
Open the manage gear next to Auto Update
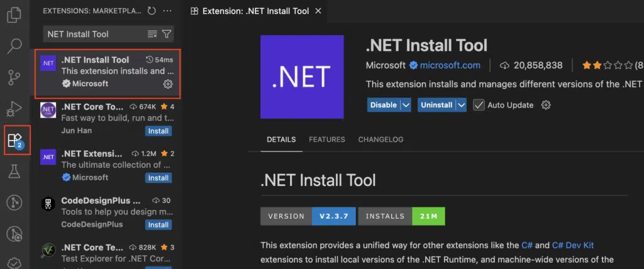[x=546, y=105]
